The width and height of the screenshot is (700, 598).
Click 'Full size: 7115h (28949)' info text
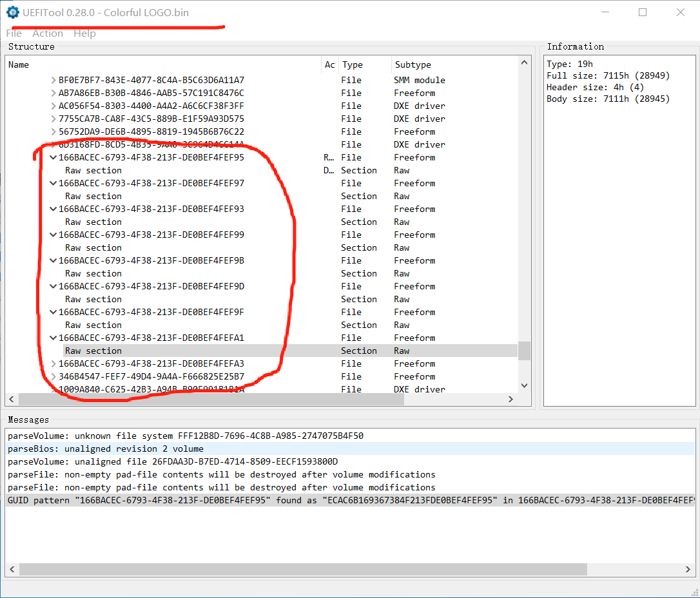608,76
